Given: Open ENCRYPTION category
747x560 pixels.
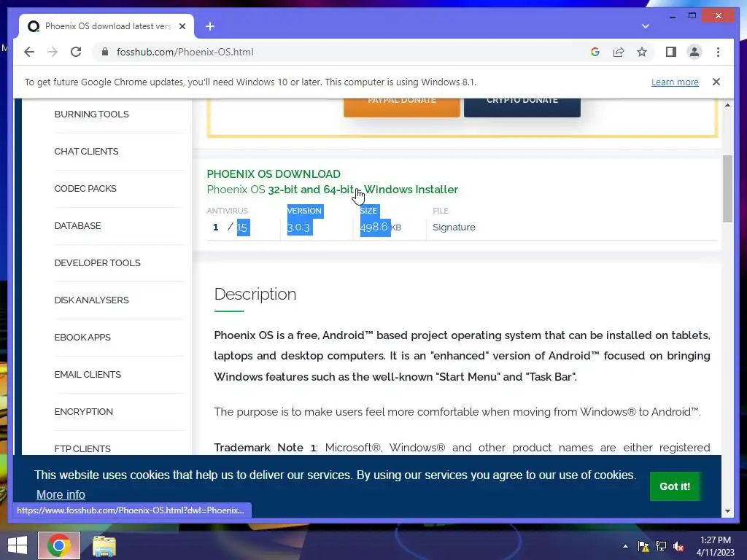Looking at the screenshot, I should tap(83, 411).
